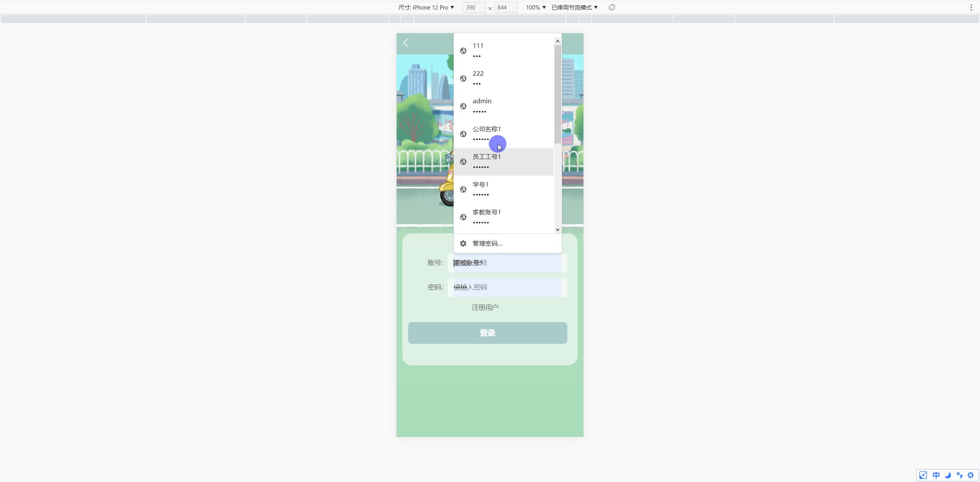This screenshot has height=482, width=980.
Task: Click the back arrow in app header
Action: tap(406, 43)
